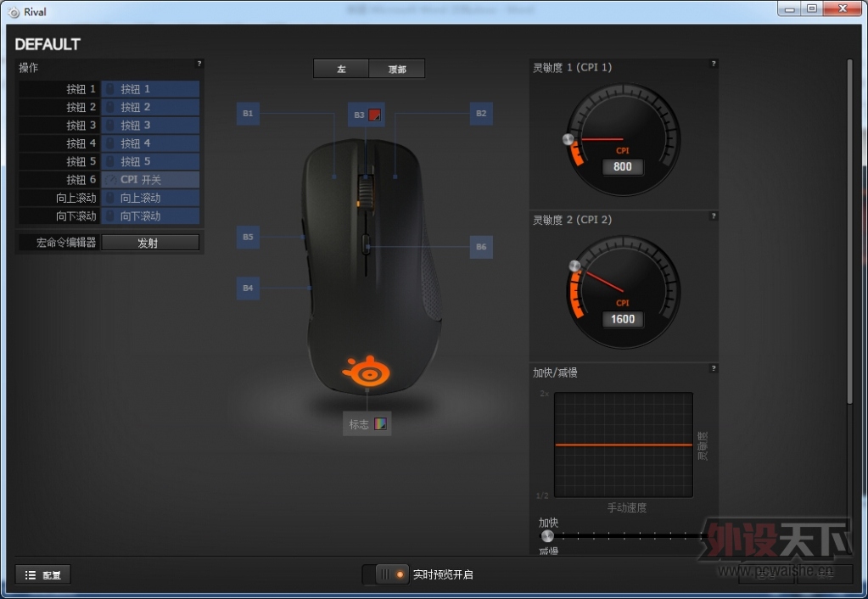Toggle 实时预览开启 live preview switch
This screenshot has height=599, width=868.
click(386, 574)
